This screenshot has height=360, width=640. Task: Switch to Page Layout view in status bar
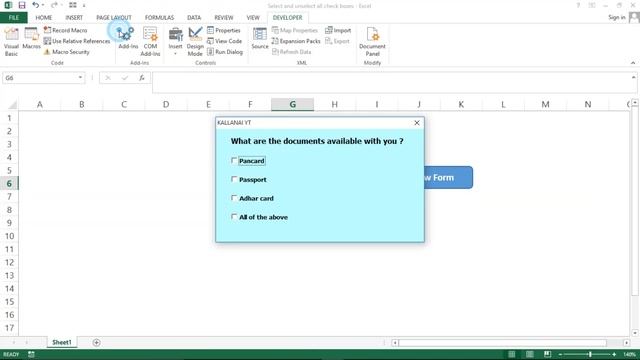click(x=529, y=354)
